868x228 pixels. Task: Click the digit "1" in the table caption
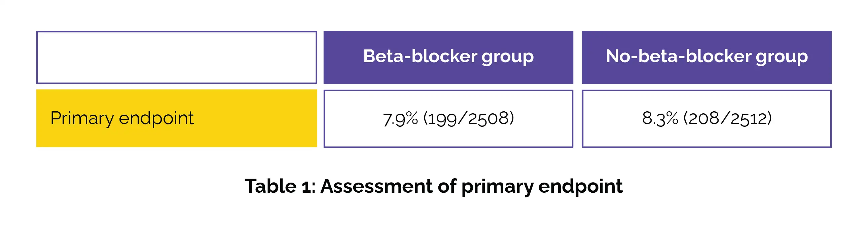pos(307,187)
